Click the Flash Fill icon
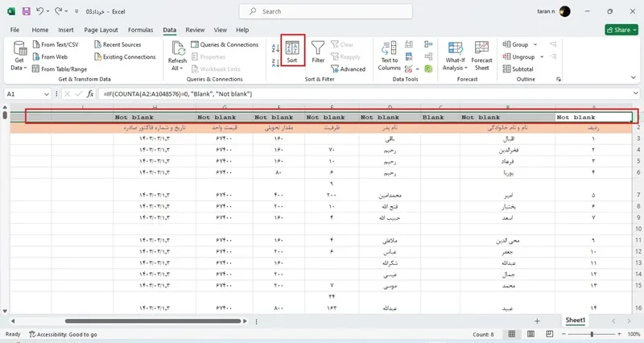 [x=409, y=44]
